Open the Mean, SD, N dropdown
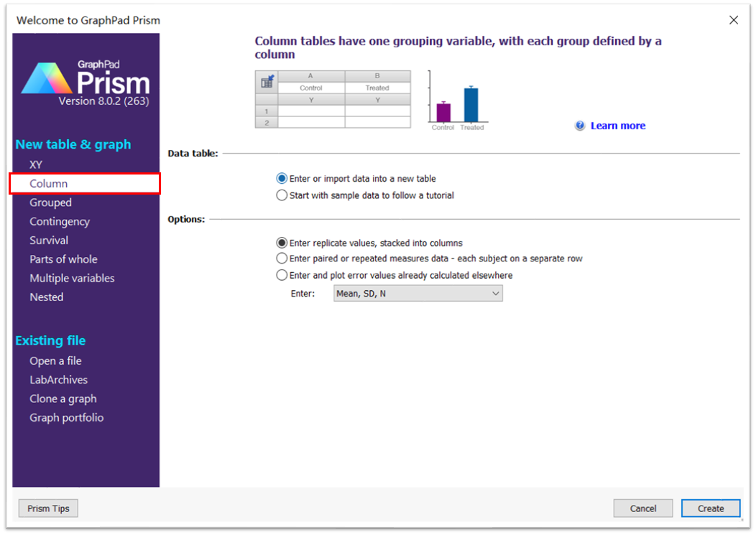Viewport: 756px width, 535px height. 418,294
